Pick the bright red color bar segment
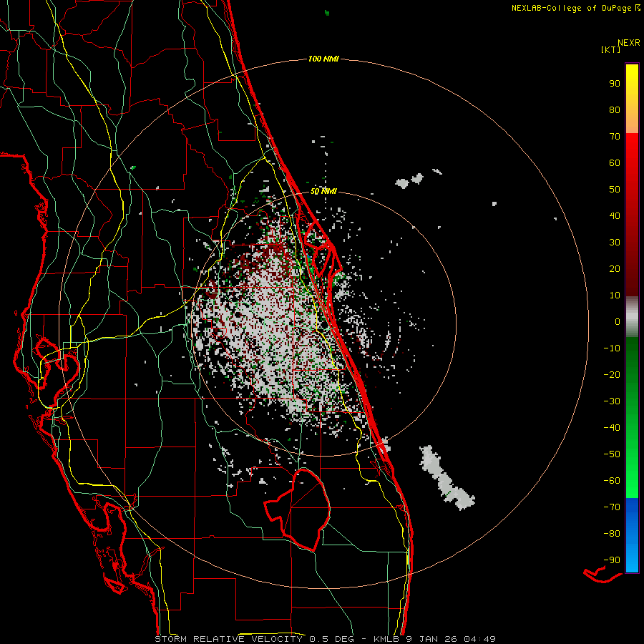This screenshot has height=644, width=644. (632, 165)
